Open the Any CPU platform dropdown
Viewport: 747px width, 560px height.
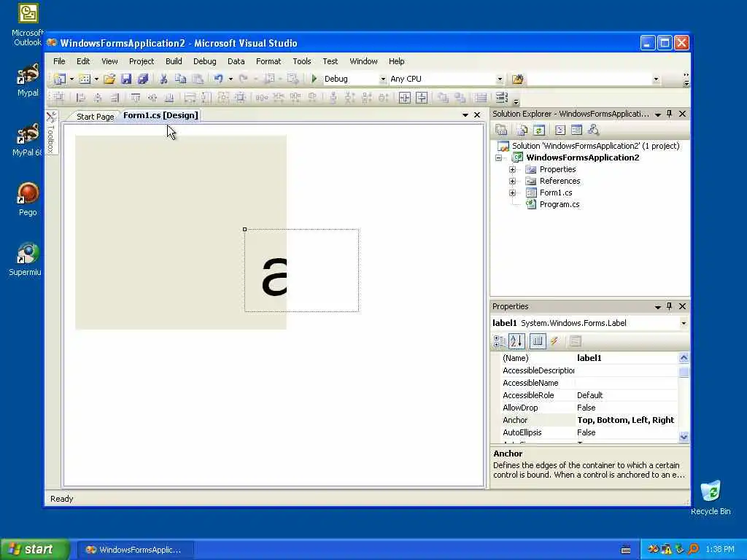pos(499,79)
